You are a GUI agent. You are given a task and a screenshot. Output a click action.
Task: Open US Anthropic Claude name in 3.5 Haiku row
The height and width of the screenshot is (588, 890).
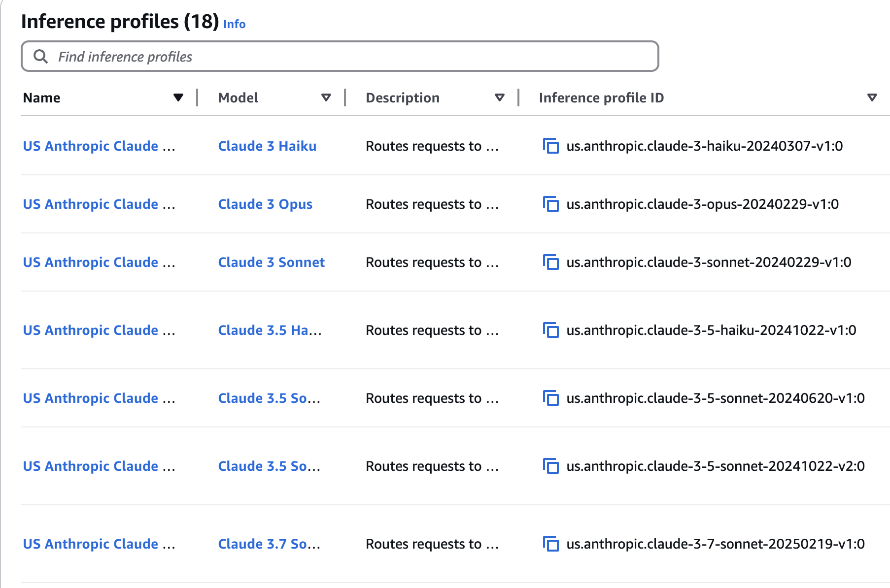point(99,330)
